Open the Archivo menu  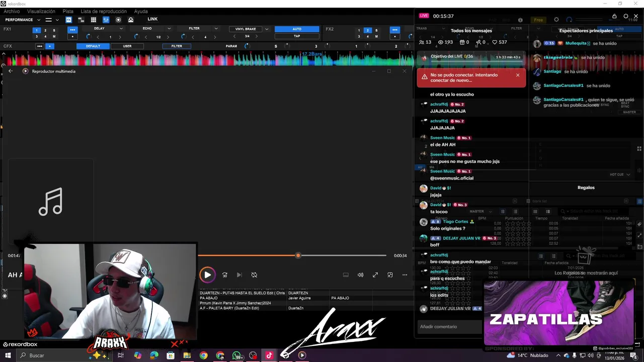[12, 12]
